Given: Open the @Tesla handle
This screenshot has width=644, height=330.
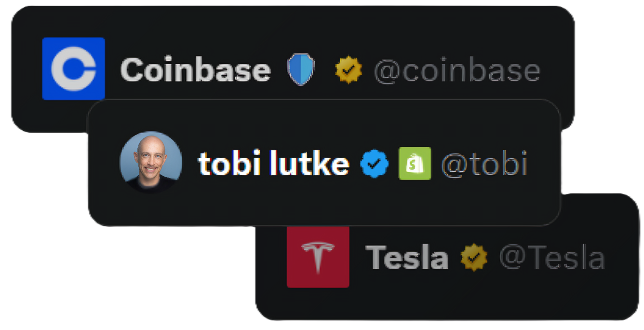Looking at the screenshot, I should coord(552,258).
